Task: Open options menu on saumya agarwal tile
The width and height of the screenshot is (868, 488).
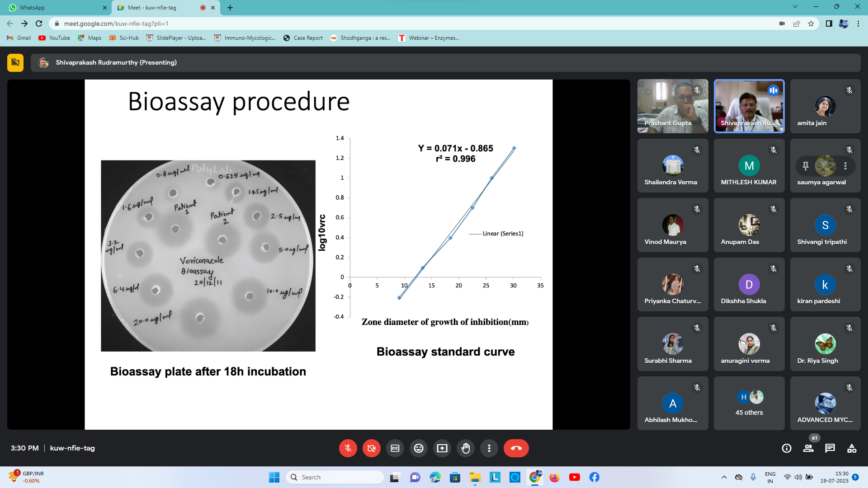Action: point(845,166)
